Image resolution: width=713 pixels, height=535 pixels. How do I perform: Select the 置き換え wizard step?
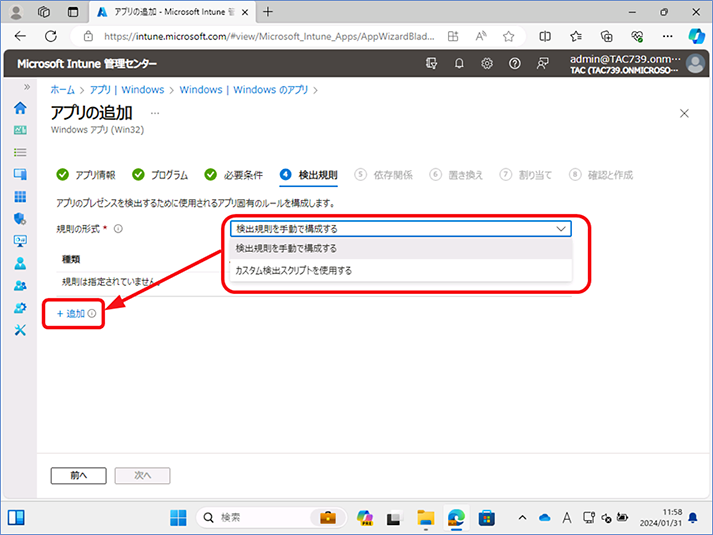pos(457,175)
